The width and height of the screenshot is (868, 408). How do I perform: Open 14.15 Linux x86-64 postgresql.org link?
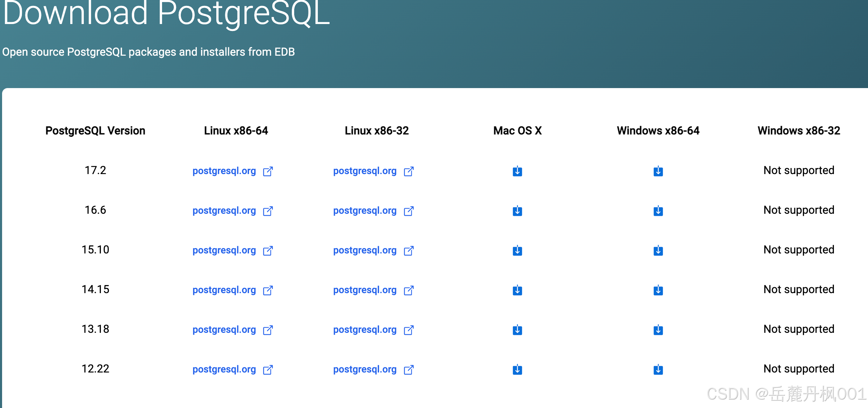224,290
